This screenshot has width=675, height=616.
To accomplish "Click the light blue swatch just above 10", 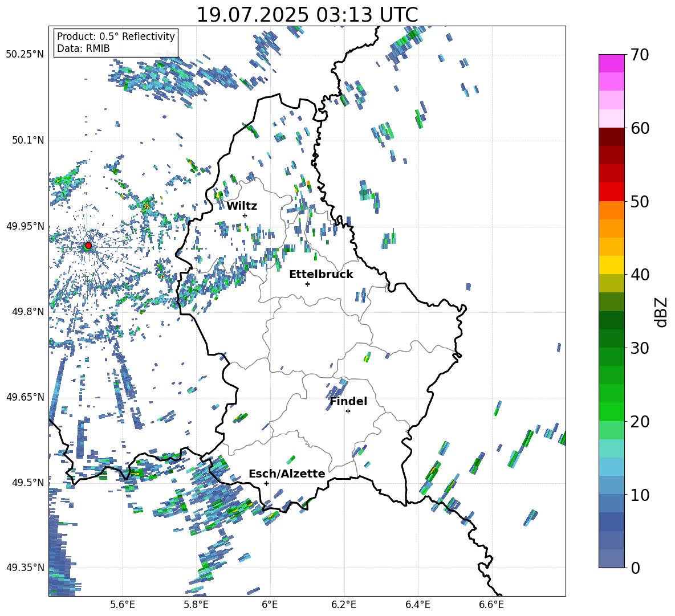I will [612, 484].
